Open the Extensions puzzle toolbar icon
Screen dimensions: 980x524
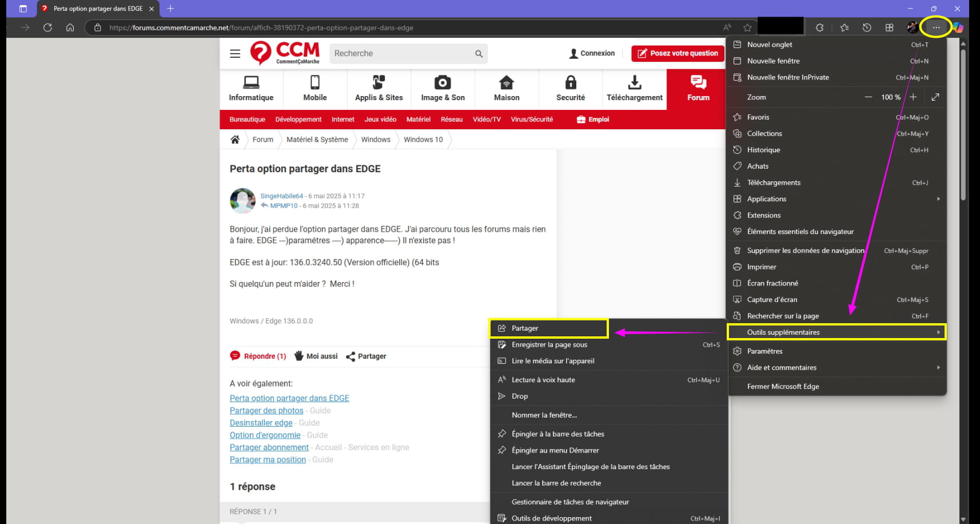(819, 27)
